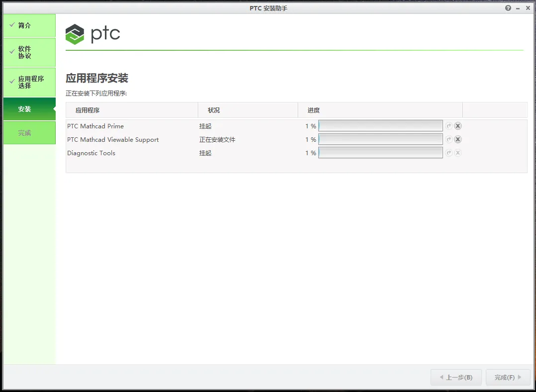The width and height of the screenshot is (536, 392).
Task: Click 挂起 status of PTC Mathcad Prime
Action: tap(205, 126)
